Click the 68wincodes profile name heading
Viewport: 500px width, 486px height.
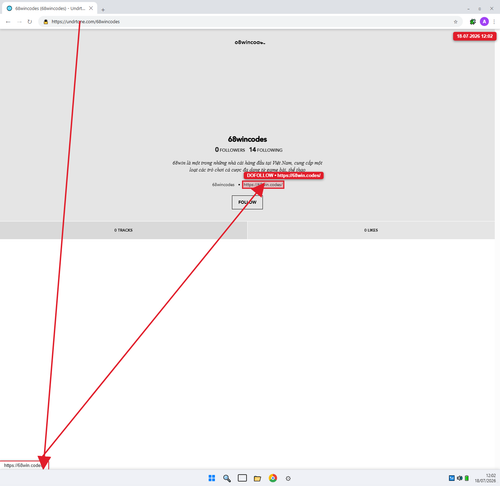pyautogui.click(x=247, y=139)
